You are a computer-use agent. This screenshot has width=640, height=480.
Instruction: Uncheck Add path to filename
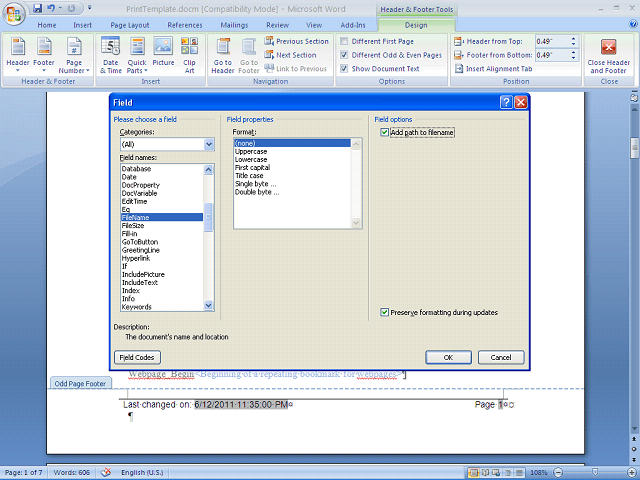click(x=384, y=132)
